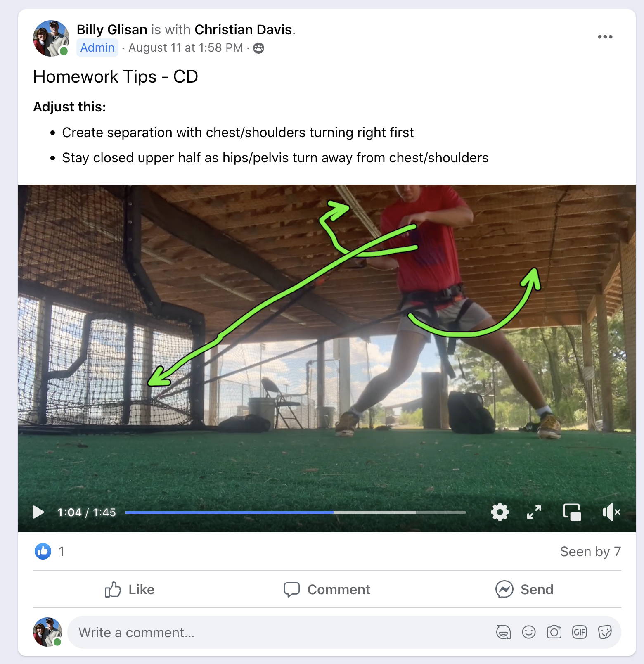Click the Comment button
Screen dimensions: 644x664
[x=327, y=589]
